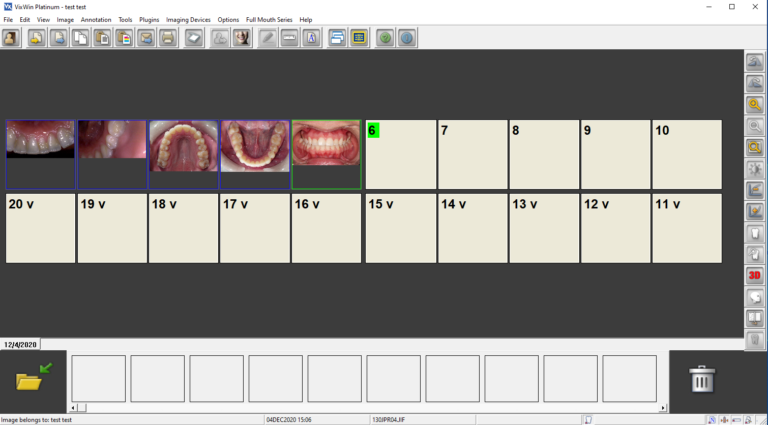Click the zoom to fit magnifier icon
The image size is (768, 425).
click(755, 147)
